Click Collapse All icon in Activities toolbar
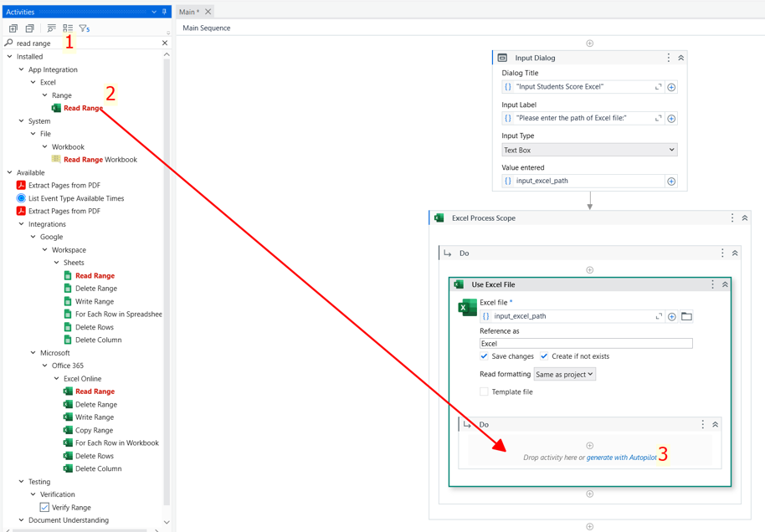Image resolution: width=765 pixels, height=532 pixels. [x=30, y=28]
